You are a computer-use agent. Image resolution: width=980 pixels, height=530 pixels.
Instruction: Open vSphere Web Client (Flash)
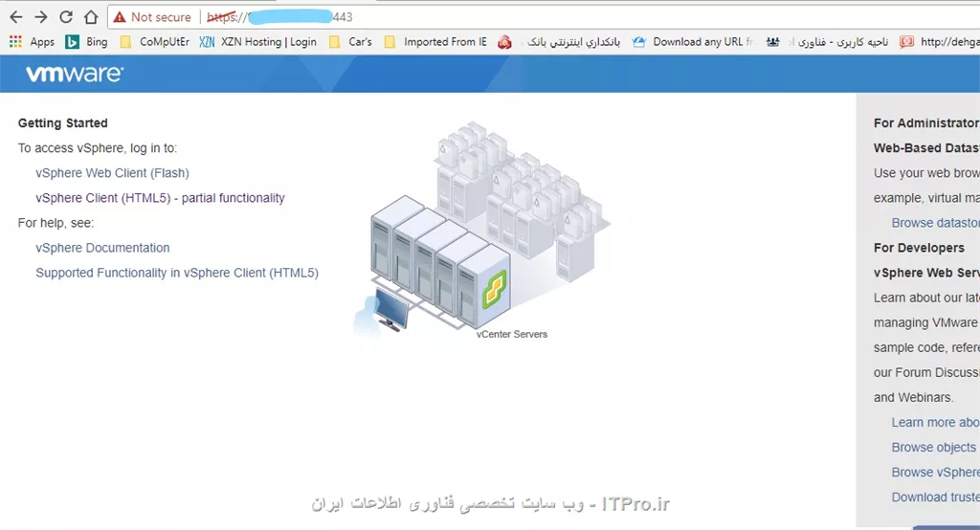click(x=112, y=173)
